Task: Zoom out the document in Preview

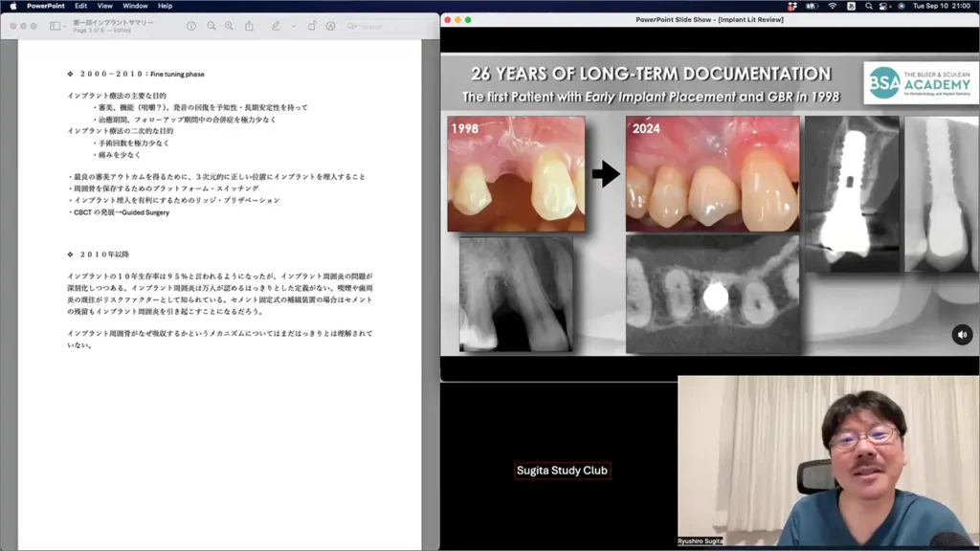Action: pos(211,26)
